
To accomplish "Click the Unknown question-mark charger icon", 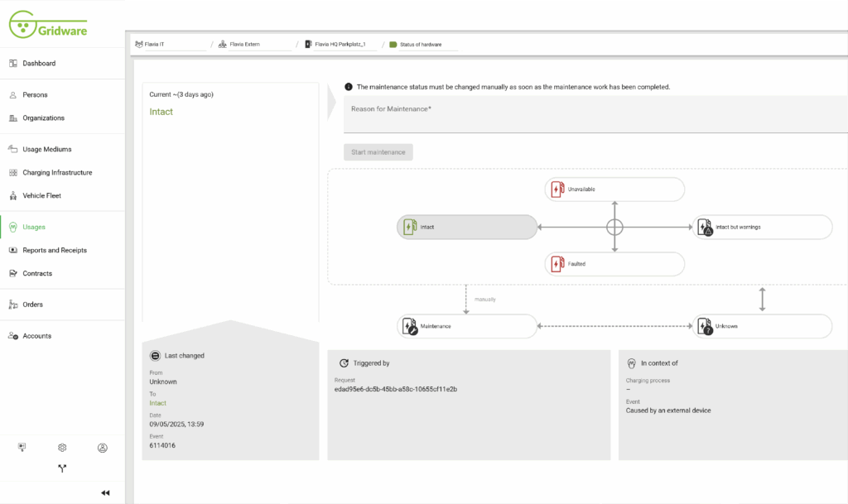I will point(705,326).
